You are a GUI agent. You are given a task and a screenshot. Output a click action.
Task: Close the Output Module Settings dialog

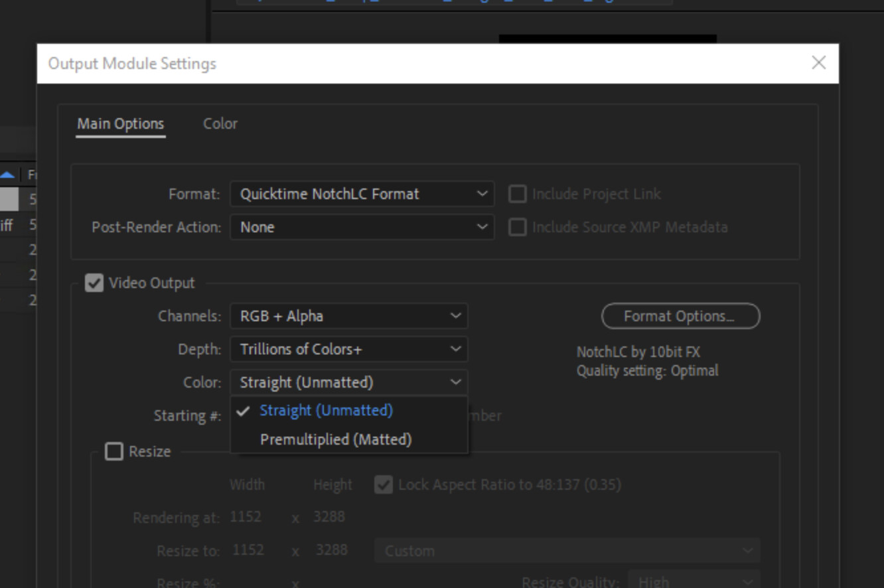pos(819,63)
